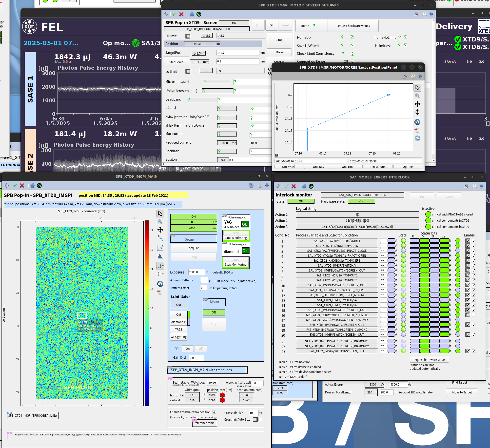Take snapshot with camera icon beside image plot
The image size is (490, 448).
(x=160, y=284)
